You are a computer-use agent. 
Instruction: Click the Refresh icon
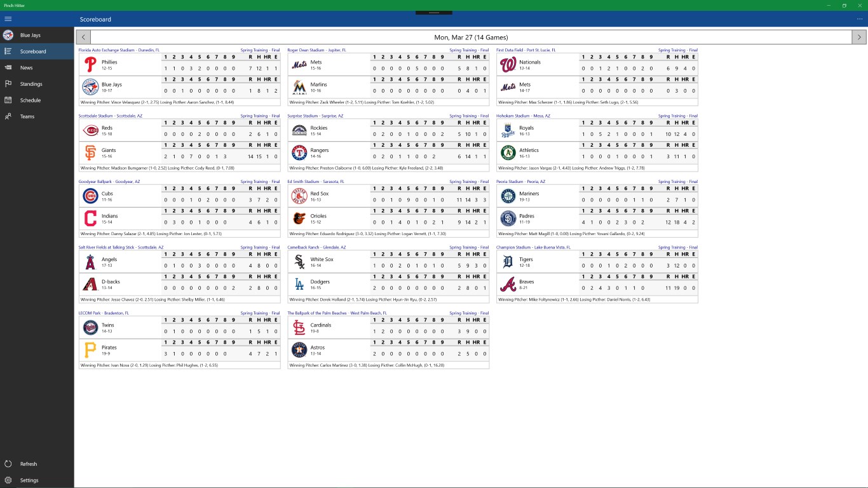click(x=8, y=464)
